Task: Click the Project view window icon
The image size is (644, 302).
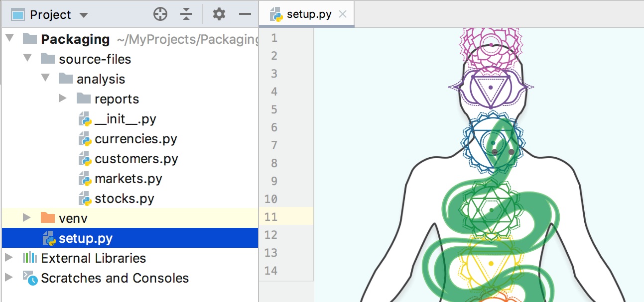Action: pos(18,15)
